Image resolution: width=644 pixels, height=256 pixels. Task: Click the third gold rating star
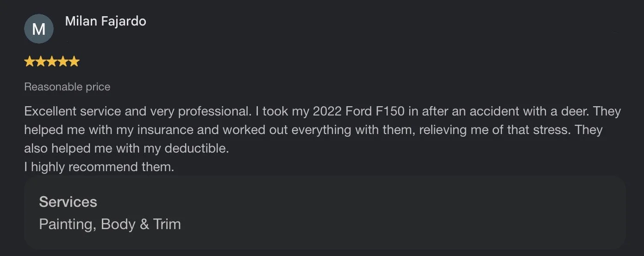(52, 62)
